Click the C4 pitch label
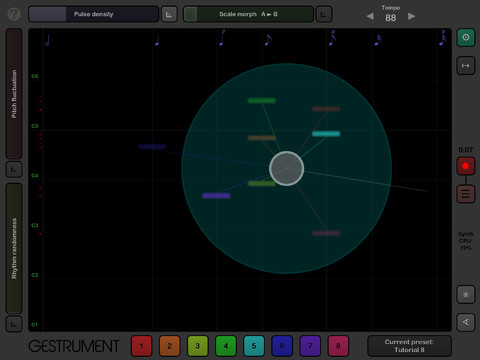 35,176
